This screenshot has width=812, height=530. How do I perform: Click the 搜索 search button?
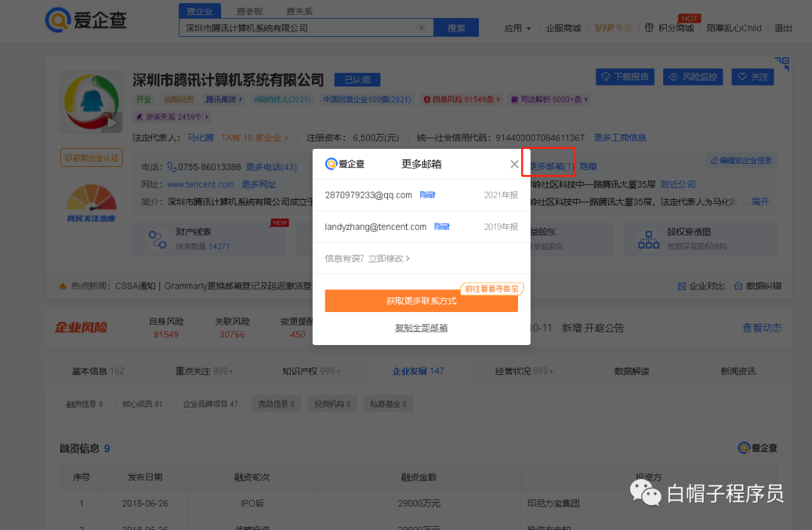(456, 27)
